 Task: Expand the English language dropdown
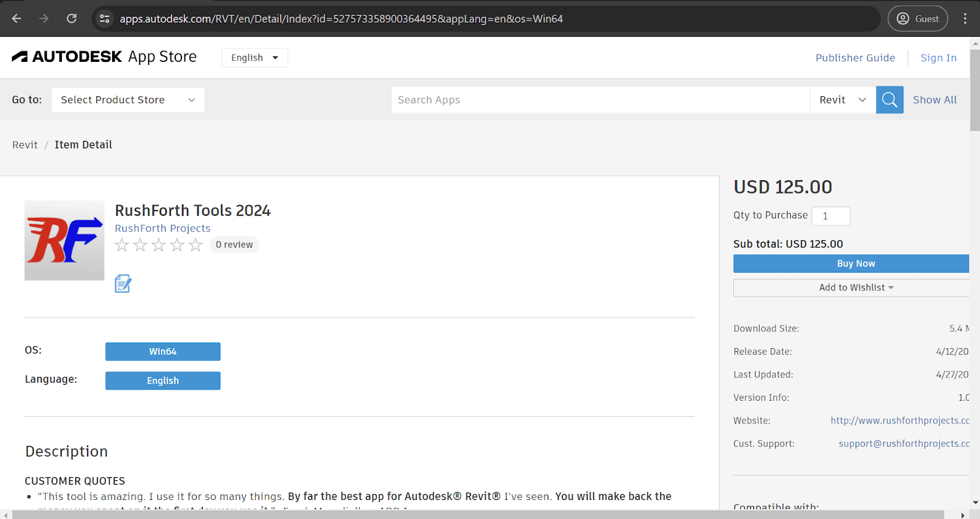click(254, 58)
